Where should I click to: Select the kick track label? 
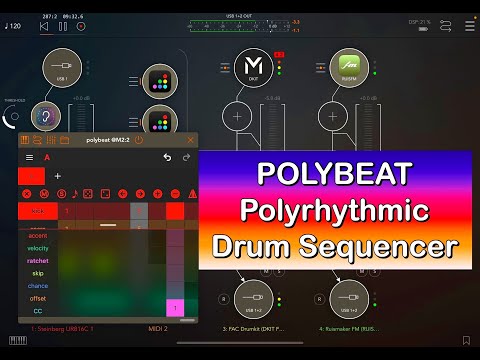38,211
